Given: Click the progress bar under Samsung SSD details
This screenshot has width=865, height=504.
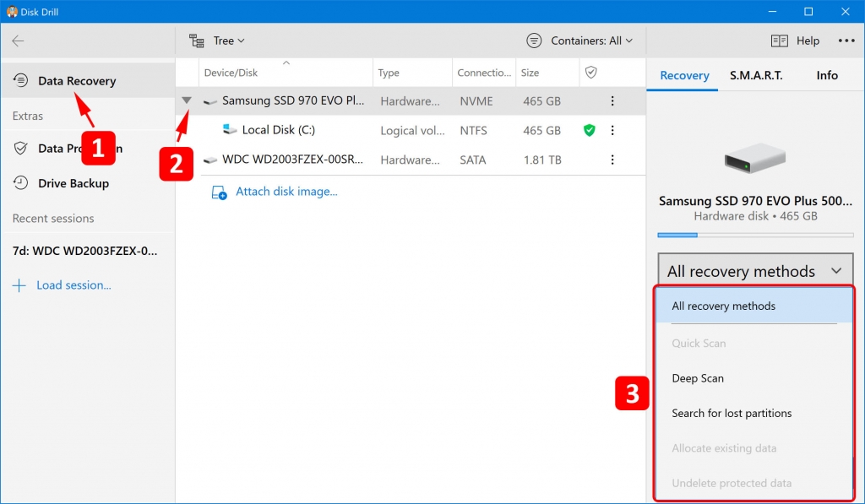Looking at the screenshot, I should pos(755,236).
